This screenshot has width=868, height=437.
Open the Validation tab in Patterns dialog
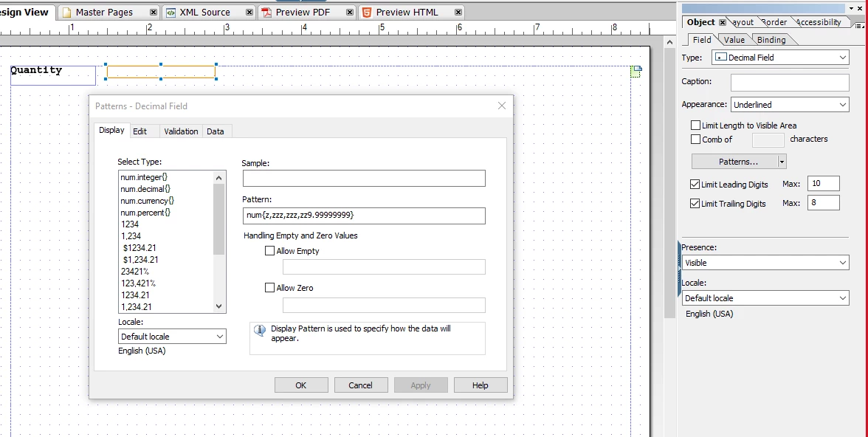pyautogui.click(x=181, y=131)
